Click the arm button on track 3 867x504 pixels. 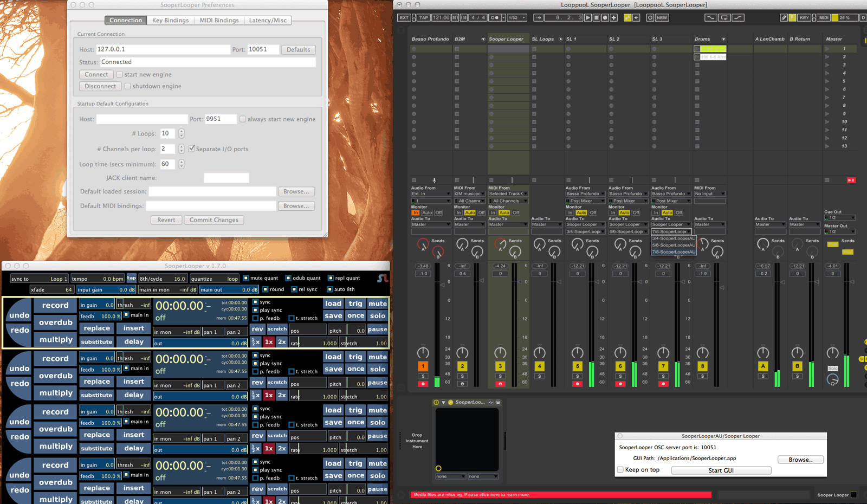click(x=500, y=384)
